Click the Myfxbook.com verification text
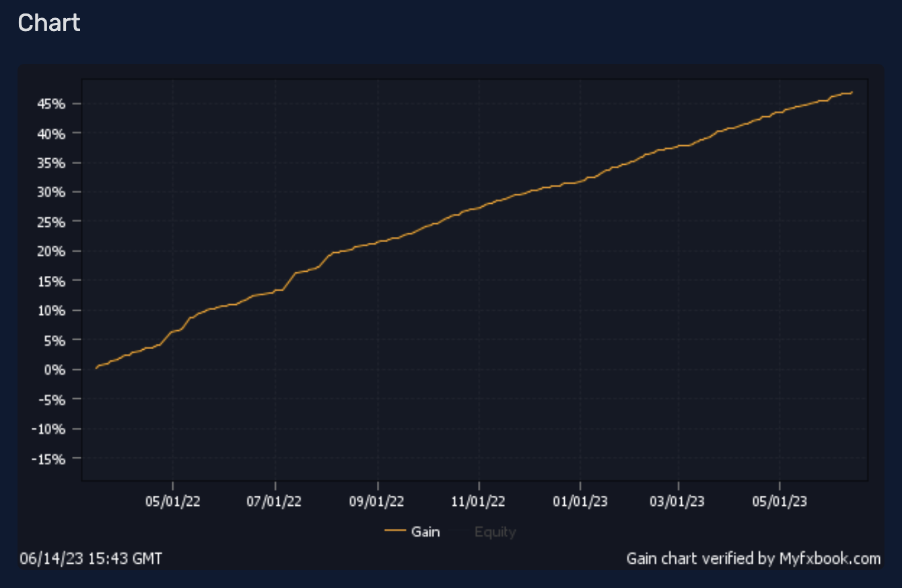This screenshot has height=588, width=902. pyautogui.click(x=753, y=558)
